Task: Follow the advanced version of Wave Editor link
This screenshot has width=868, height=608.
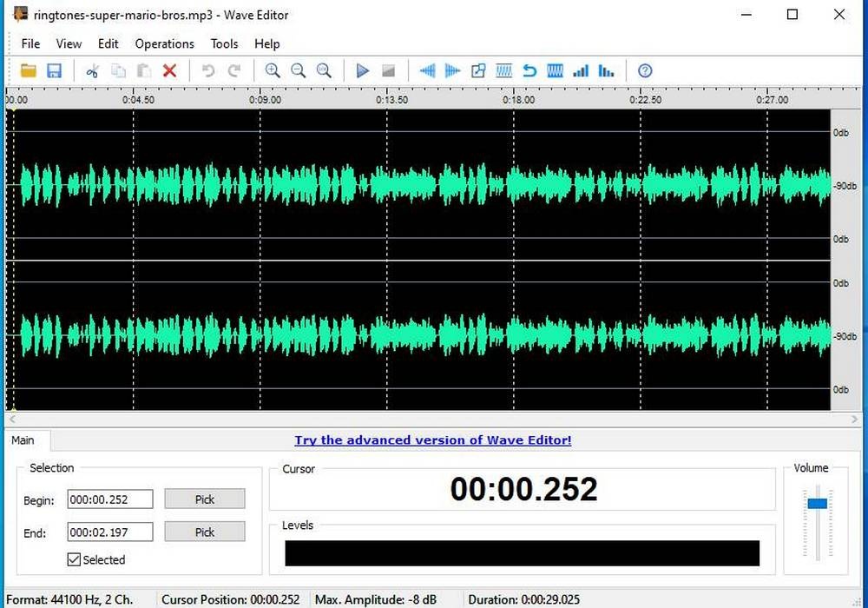Action: coord(432,440)
